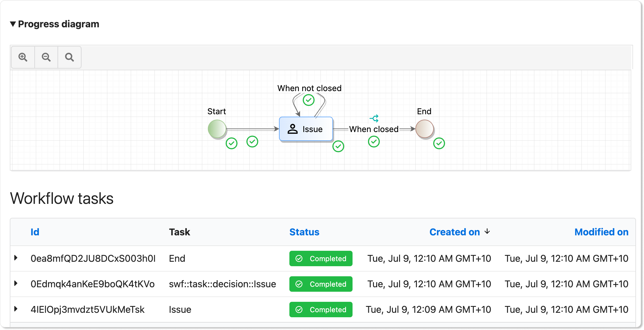644x330 pixels.
Task: Click the teal branch icon above When closed
Action: [374, 118]
